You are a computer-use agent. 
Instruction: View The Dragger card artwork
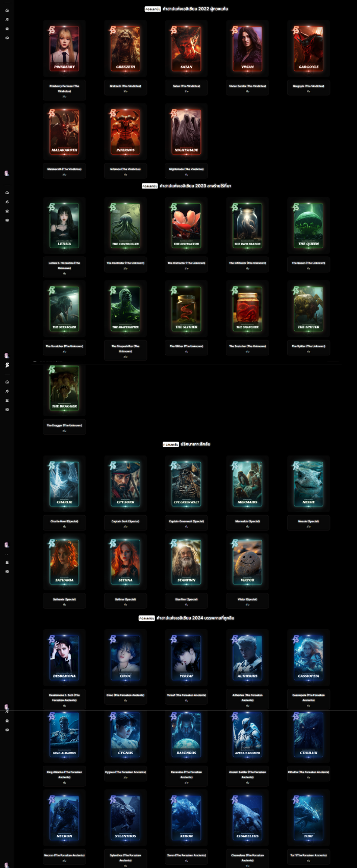[x=64, y=388]
